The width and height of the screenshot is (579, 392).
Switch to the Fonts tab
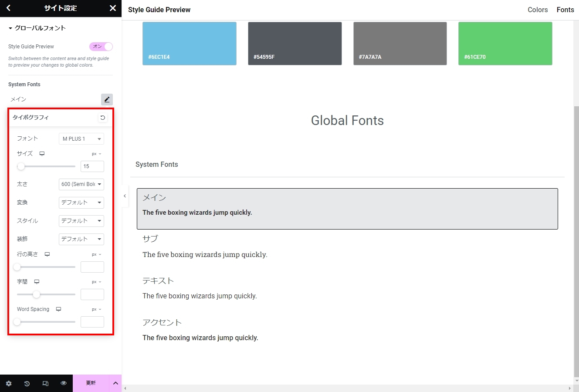pyautogui.click(x=565, y=10)
